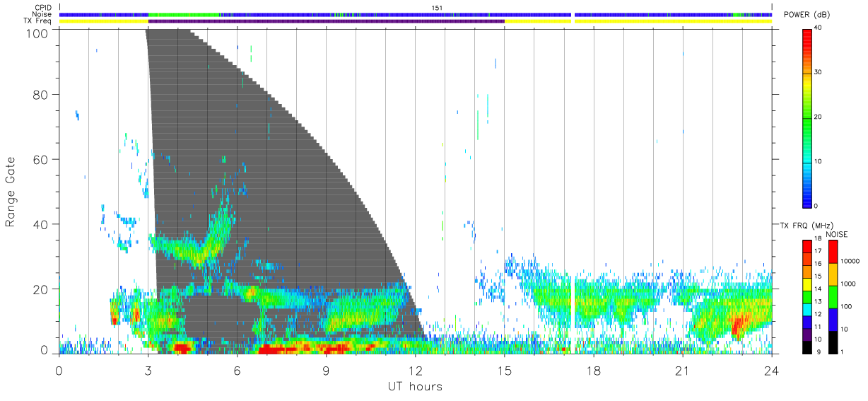This screenshot has width=868, height=401.
Task: Click the Range Gate axis title
Action: point(11,192)
